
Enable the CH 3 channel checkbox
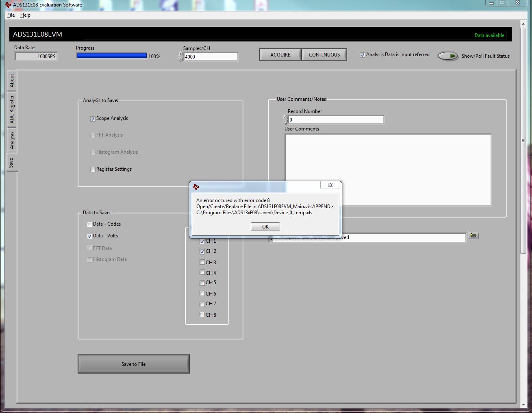pyautogui.click(x=202, y=263)
